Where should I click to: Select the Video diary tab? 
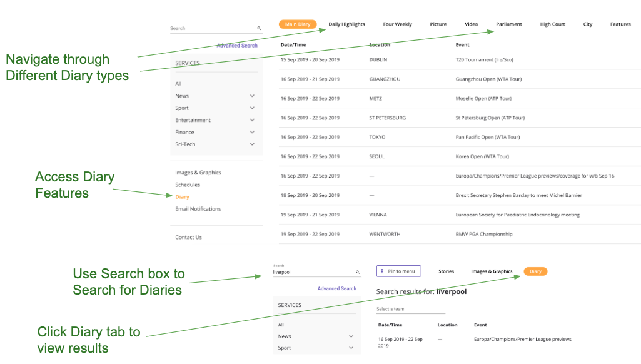click(471, 24)
